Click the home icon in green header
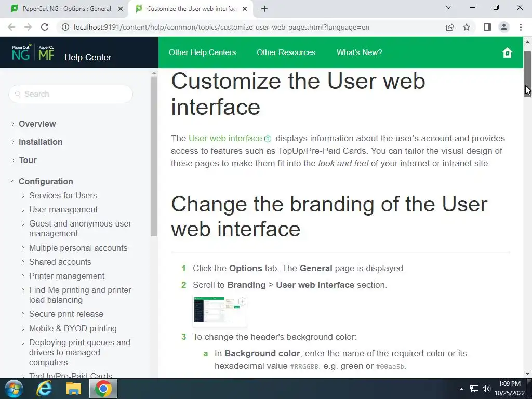 [x=507, y=52]
